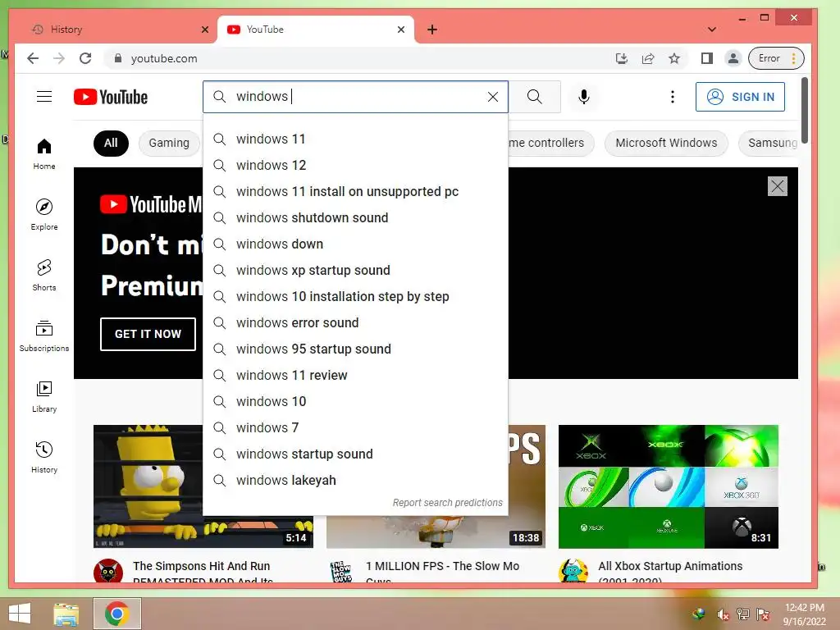Screen dimensions: 840x630
Task: Clear the search box with X
Action: [493, 97]
